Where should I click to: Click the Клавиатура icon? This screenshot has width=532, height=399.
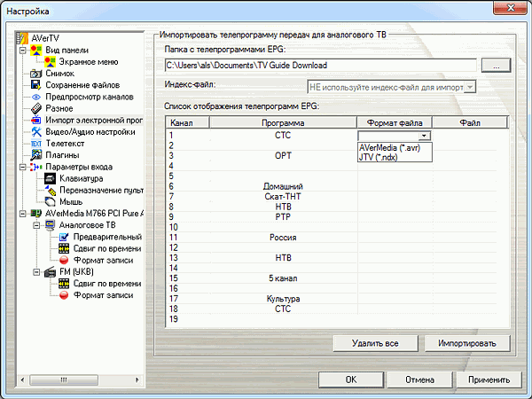(x=50, y=178)
